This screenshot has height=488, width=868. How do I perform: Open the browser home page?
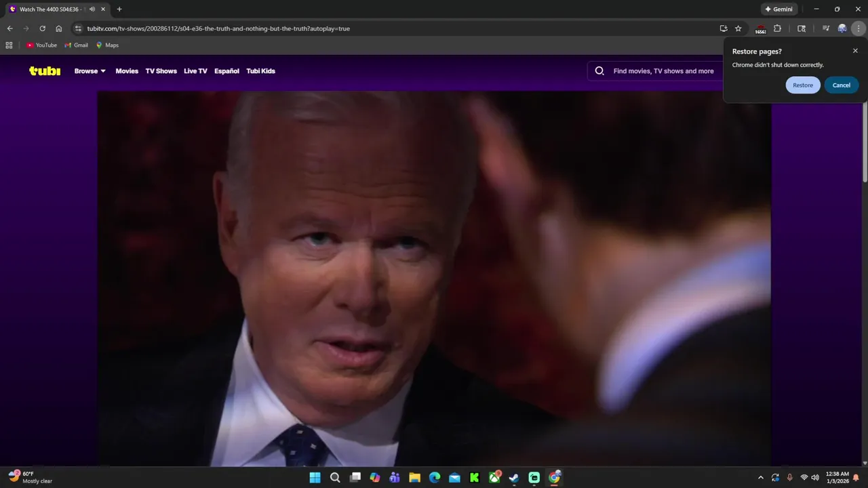pos(59,28)
